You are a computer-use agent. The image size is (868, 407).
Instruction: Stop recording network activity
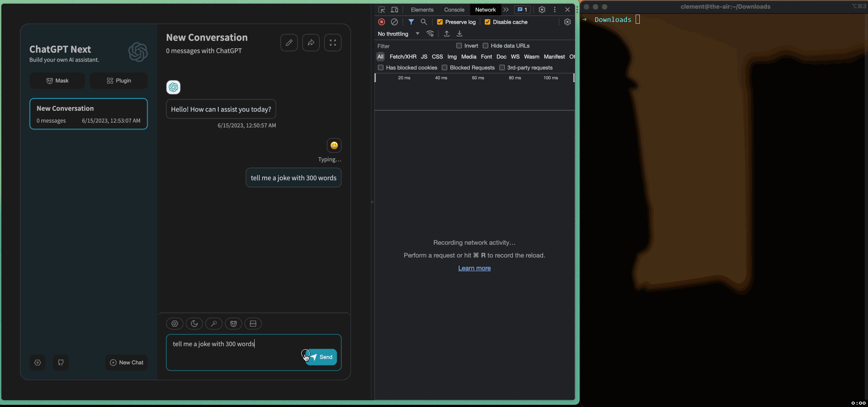tap(382, 22)
